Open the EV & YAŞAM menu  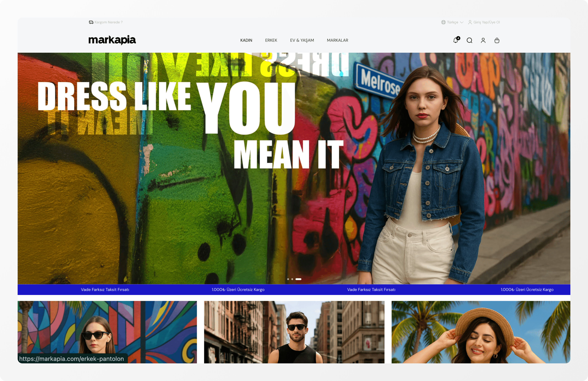(302, 40)
